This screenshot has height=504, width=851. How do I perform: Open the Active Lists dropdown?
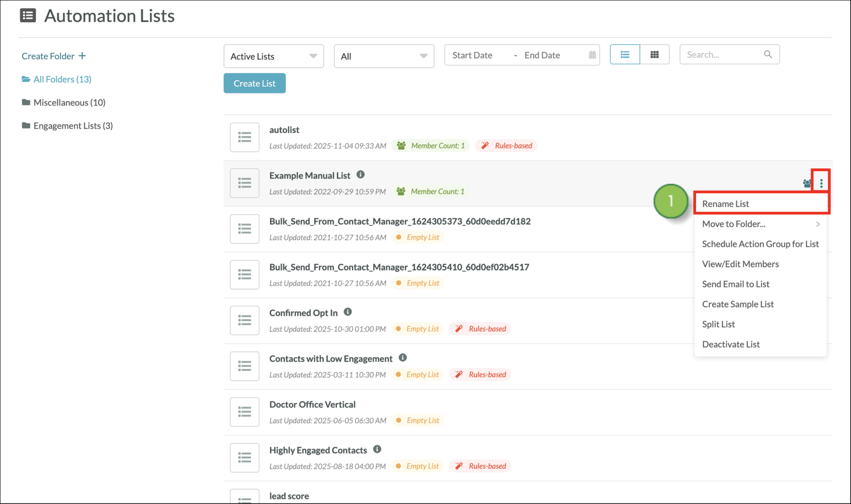point(273,56)
